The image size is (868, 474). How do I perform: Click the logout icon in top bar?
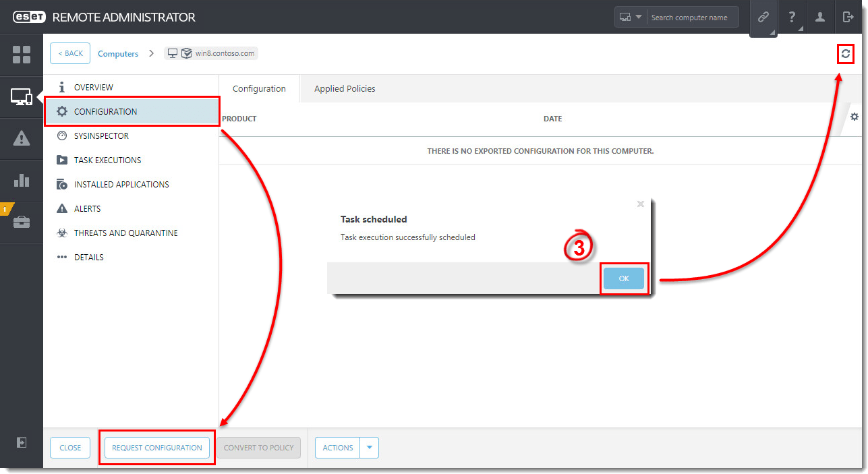coord(848,18)
